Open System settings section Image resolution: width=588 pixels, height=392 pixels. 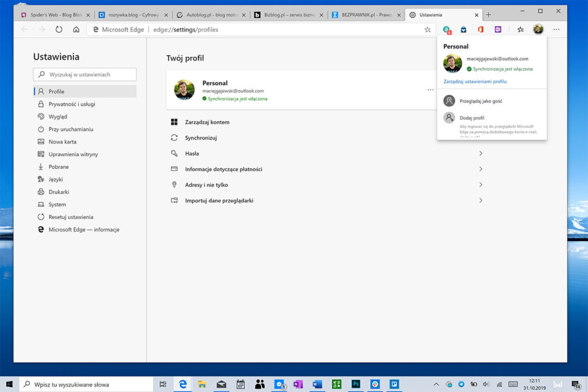click(x=85, y=205)
